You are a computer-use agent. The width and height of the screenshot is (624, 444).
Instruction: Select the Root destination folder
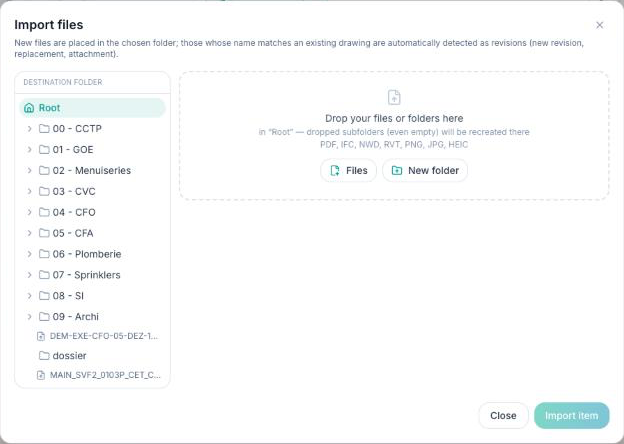pos(92,108)
